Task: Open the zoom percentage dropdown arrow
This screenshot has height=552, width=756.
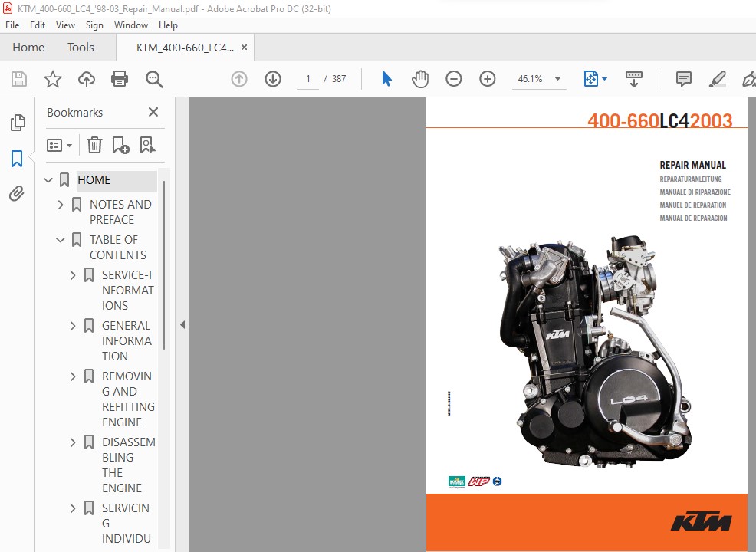Action: click(x=558, y=78)
